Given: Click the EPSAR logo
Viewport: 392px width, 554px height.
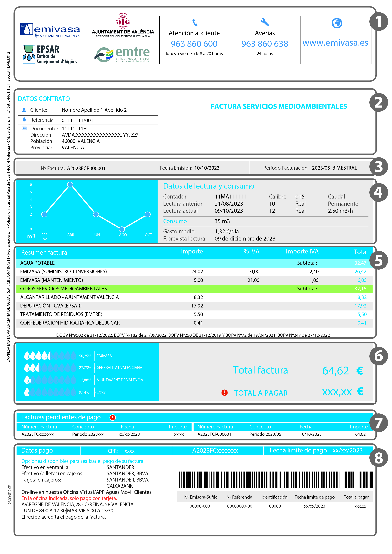Looking at the screenshot, I should coord(50,55).
